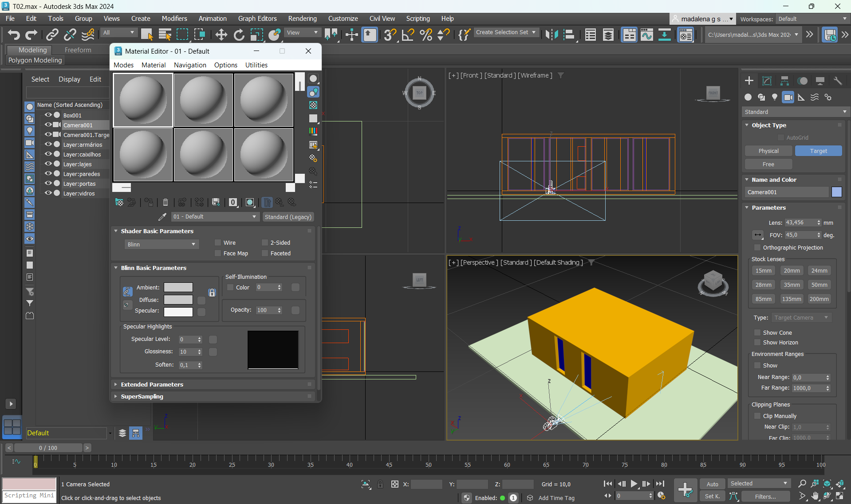Toggle the Angle Snap icon
Screen dimensions: 851x504
click(408, 35)
